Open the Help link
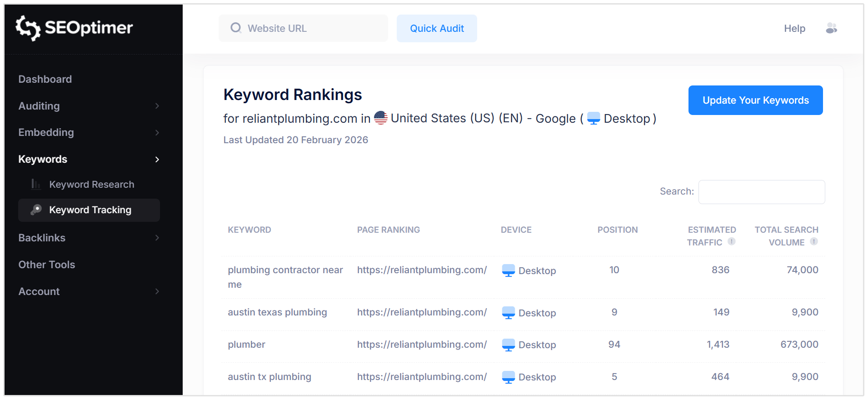The height and width of the screenshot is (400, 868). pos(794,28)
